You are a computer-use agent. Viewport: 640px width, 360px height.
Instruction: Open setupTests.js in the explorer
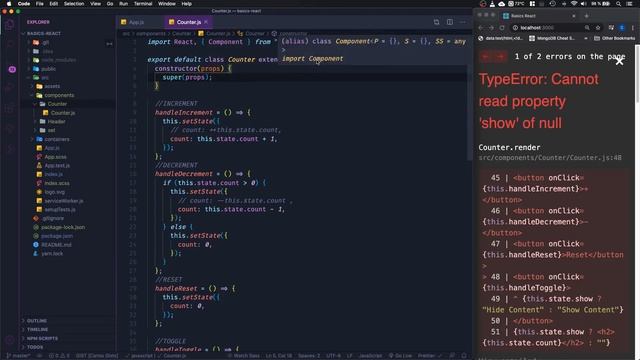coord(60,209)
